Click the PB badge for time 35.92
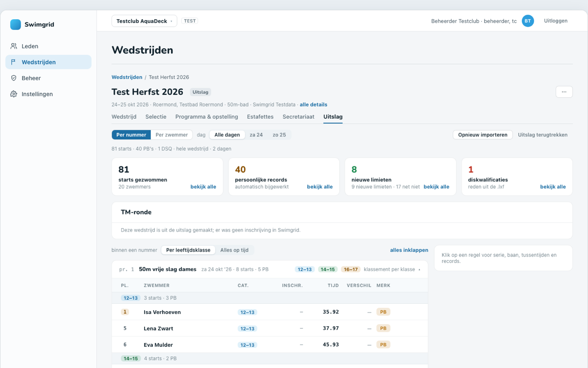This screenshot has height=368, width=588. [x=383, y=312]
